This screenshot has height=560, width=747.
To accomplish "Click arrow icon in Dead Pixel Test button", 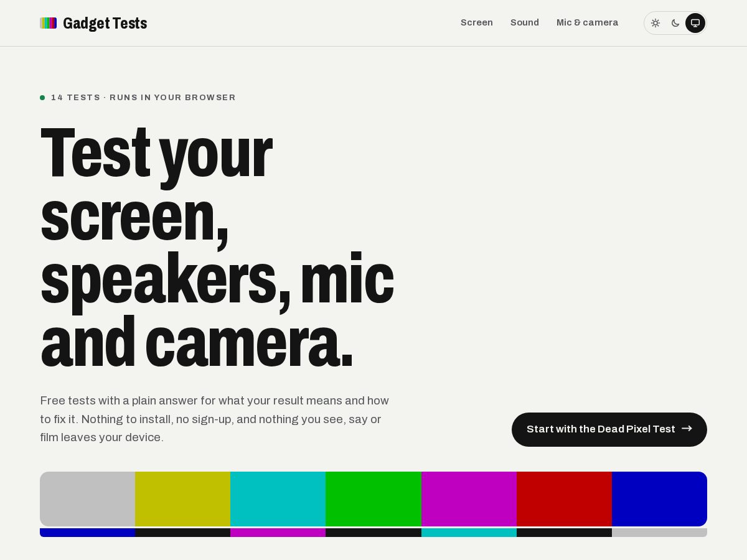I will point(687,429).
